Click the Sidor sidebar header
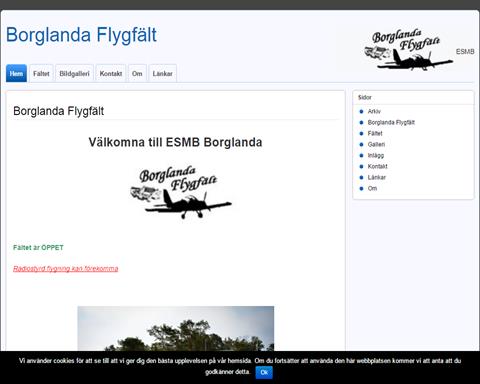 413,97
